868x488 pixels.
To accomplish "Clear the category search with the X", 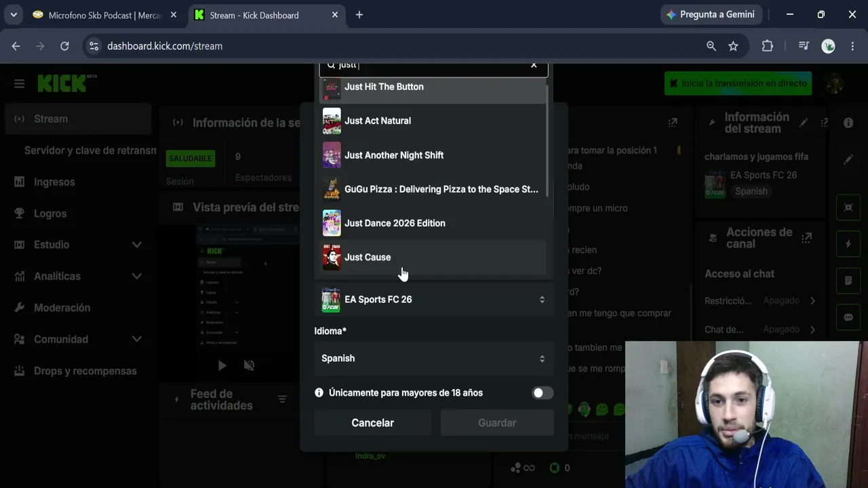I will click(534, 65).
